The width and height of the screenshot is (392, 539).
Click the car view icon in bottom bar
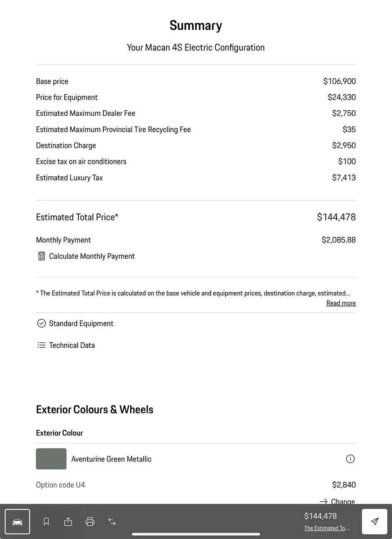(17, 522)
